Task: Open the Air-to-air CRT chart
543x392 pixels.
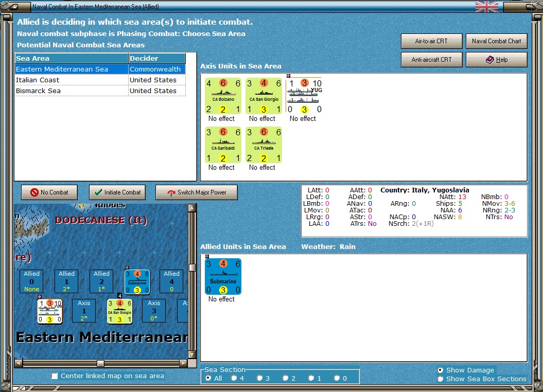Action: coord(431,41)
